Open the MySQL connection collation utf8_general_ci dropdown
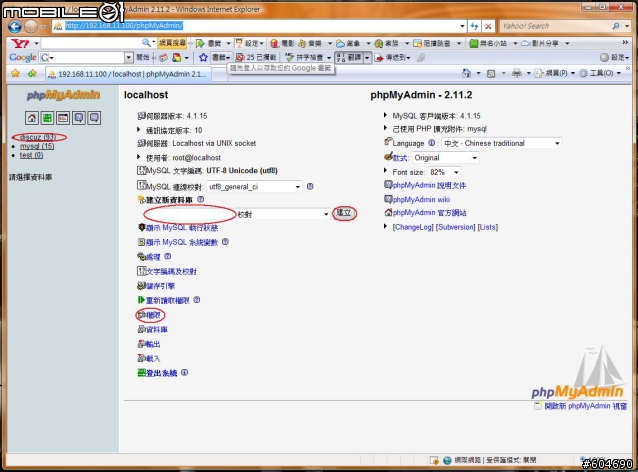638x472 pixels. [x=255, y=187]
